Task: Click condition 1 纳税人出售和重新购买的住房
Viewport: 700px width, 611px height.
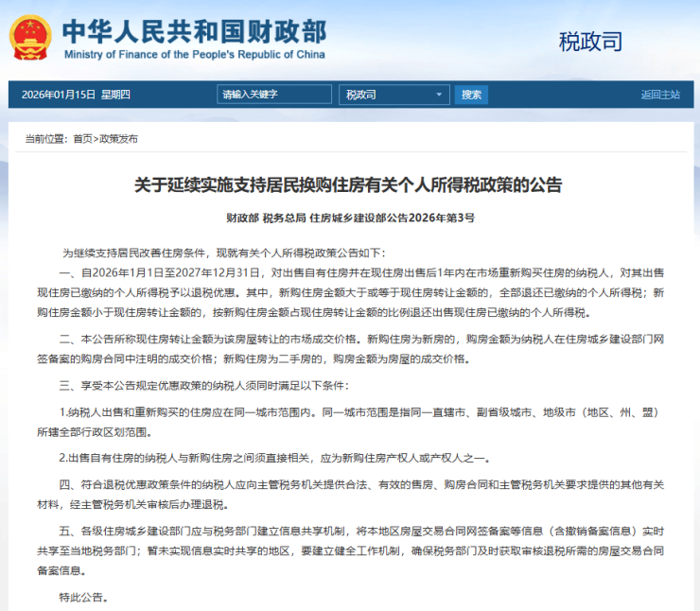Action: (x=350, y=422)
